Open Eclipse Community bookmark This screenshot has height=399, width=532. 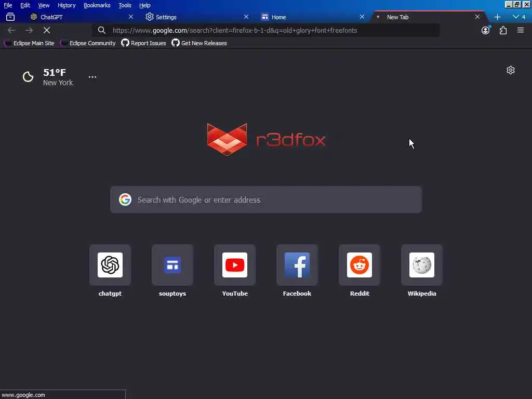[x=88, y=43]
